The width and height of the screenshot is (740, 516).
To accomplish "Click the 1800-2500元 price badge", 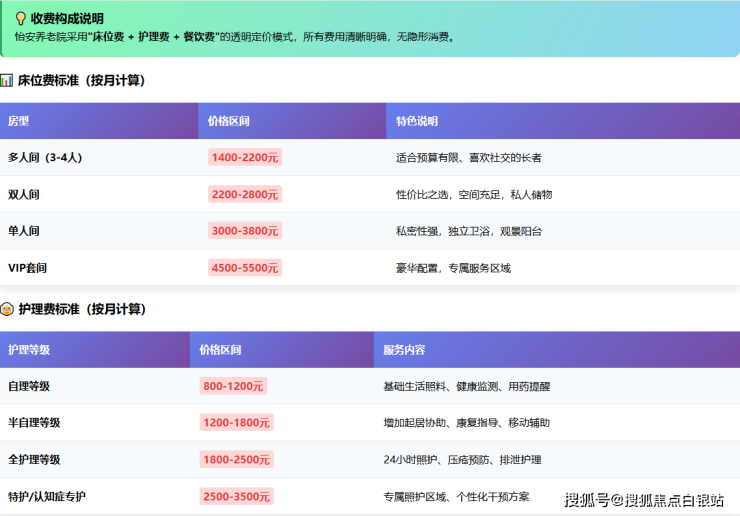I will [237, 460].
